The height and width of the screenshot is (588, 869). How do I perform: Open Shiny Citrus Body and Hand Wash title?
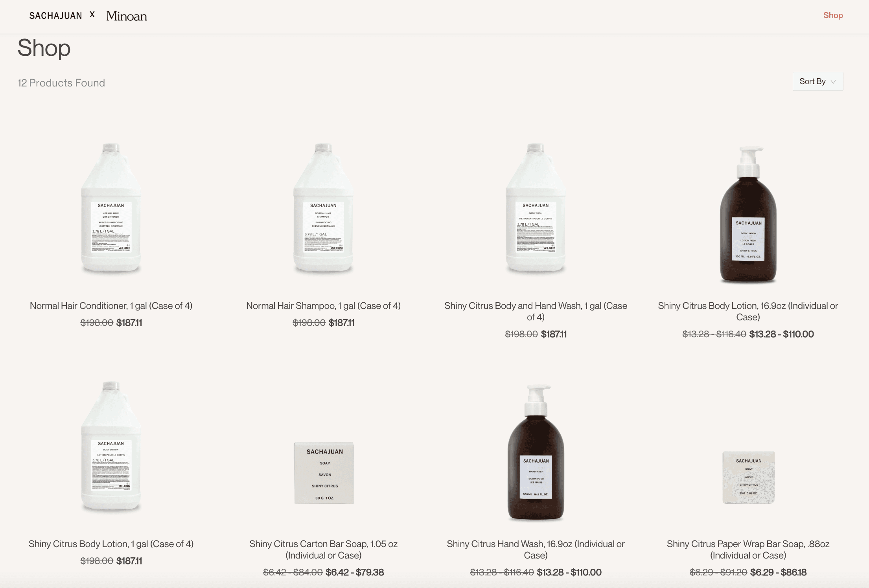(536, 311)
